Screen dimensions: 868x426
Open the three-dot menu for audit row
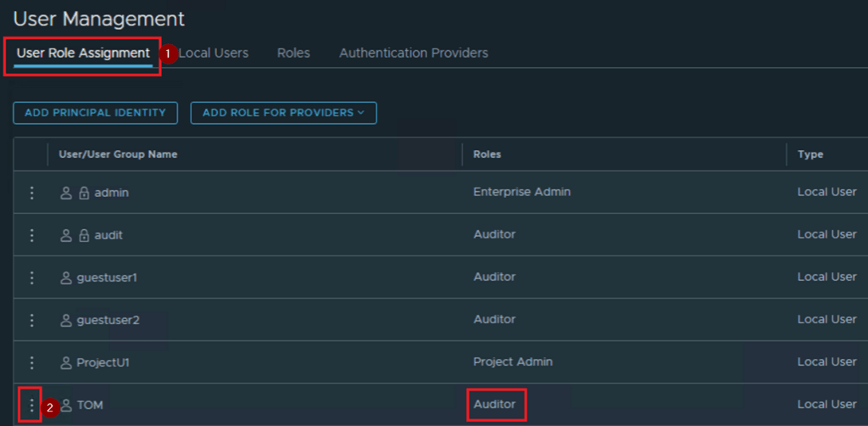tap(31, 235)
